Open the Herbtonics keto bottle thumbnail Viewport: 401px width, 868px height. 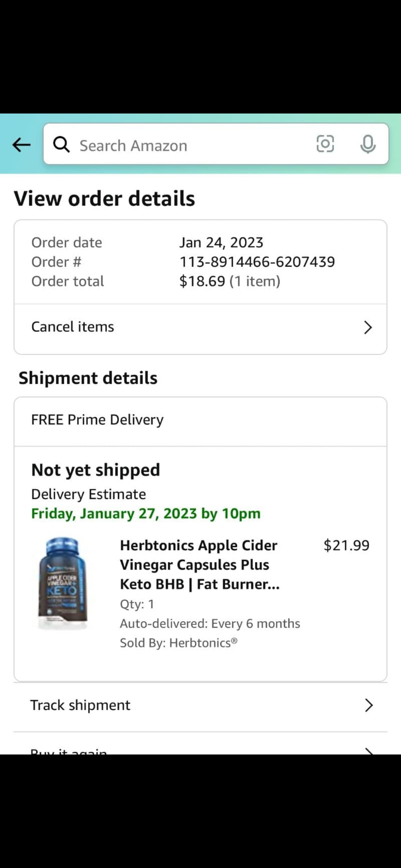(x=62, y=583)
